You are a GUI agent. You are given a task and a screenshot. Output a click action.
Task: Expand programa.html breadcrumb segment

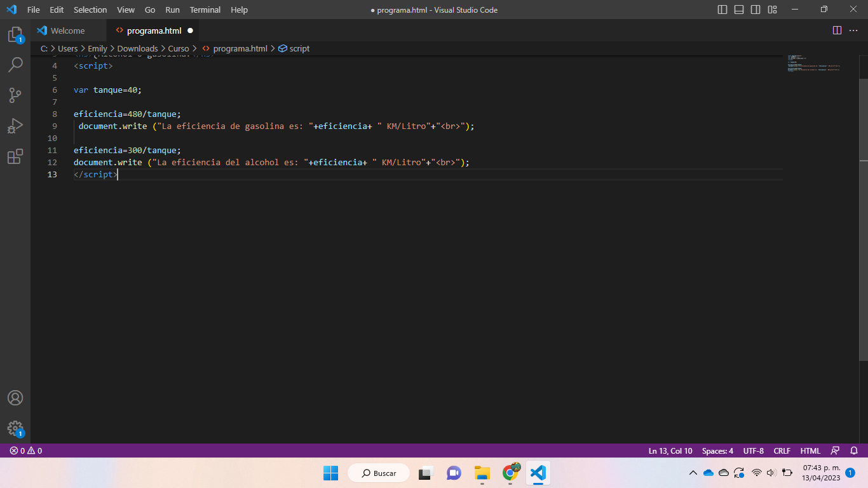pyautogui.click(x=235, y=48)
